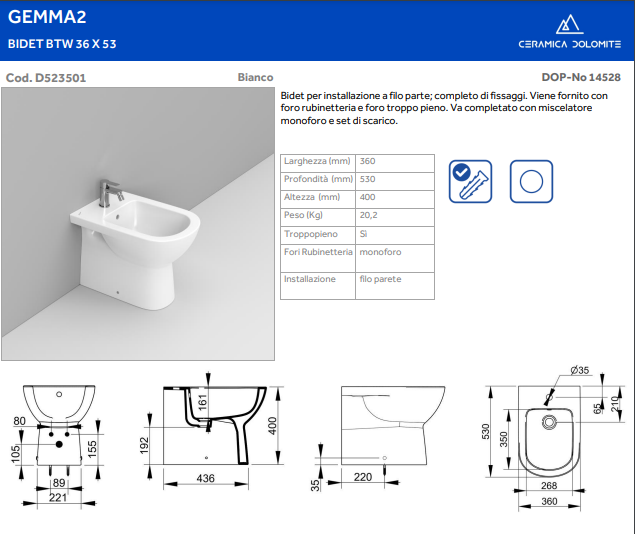Select the Cod. D523501 product code
The image size is (635, 534).
click(46, 77)
